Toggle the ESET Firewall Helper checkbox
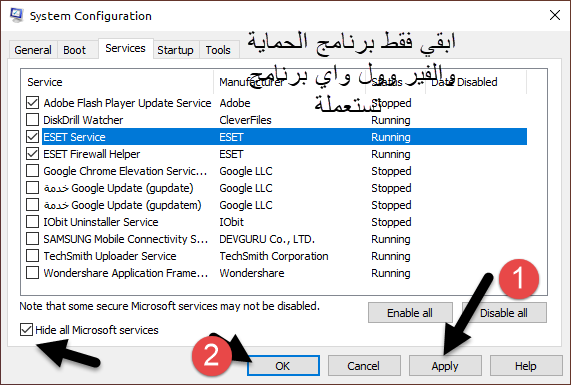The image size is (571, 385). pyautogui.click(x=32, y=154)
